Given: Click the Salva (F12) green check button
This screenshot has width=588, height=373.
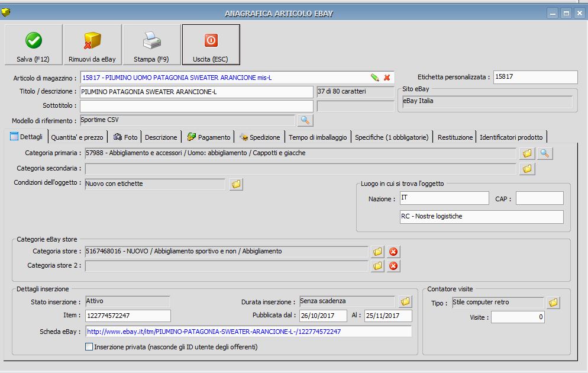Looking at the screenshot, I should [33, 44].
